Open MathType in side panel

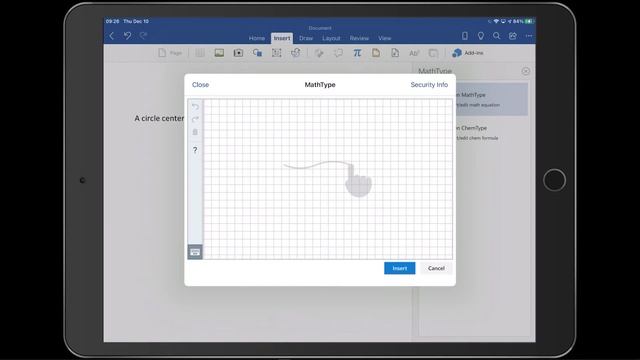492,99
